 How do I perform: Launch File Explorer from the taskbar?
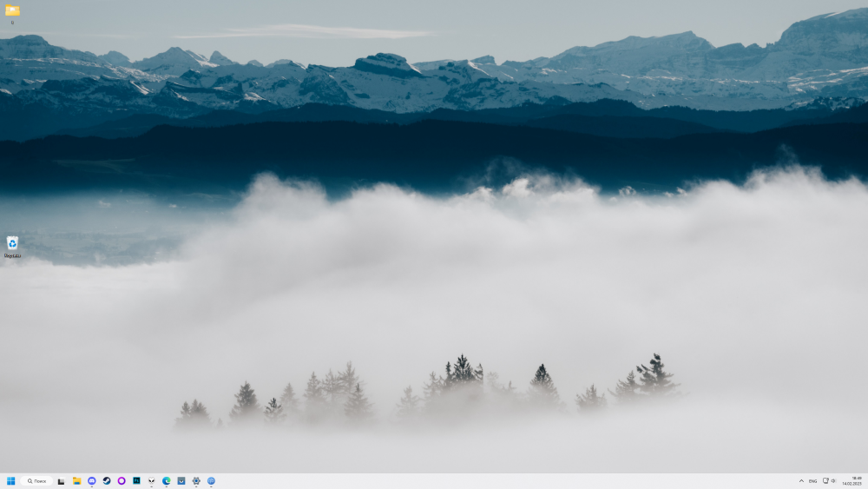[x=76, y=480]
